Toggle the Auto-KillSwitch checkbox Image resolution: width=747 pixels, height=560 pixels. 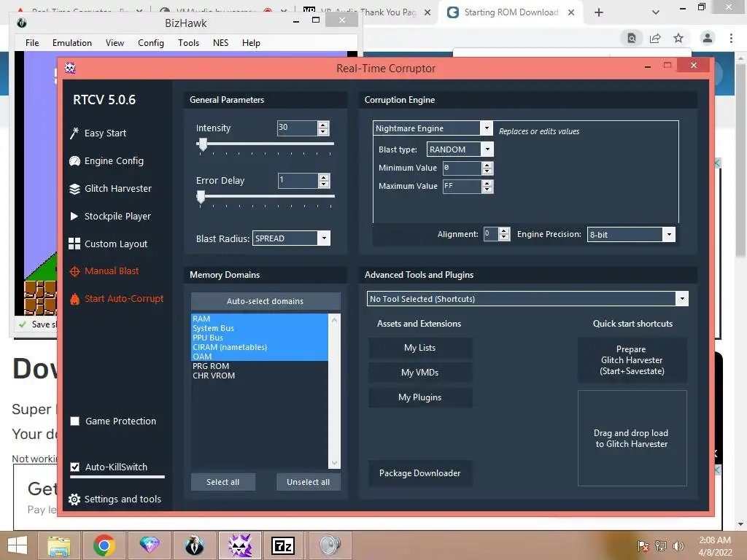75,467
